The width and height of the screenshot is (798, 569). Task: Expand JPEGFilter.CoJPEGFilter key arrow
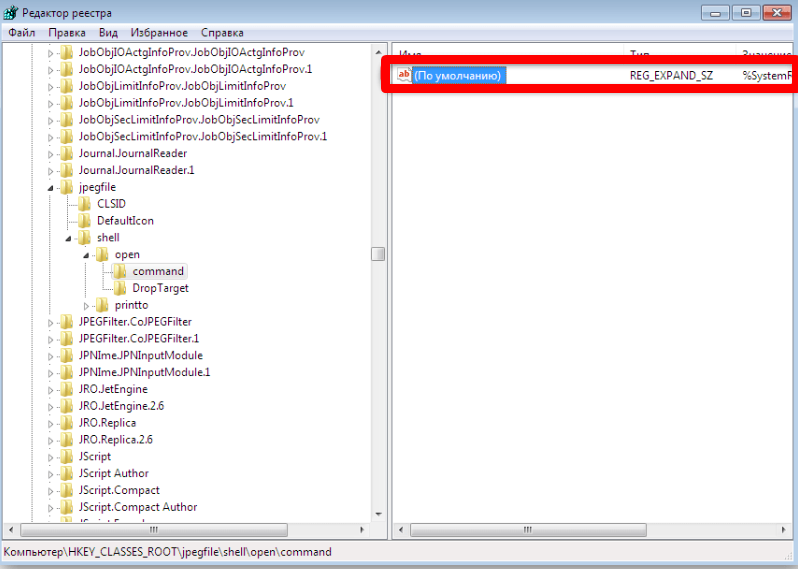tap(50, 322)
